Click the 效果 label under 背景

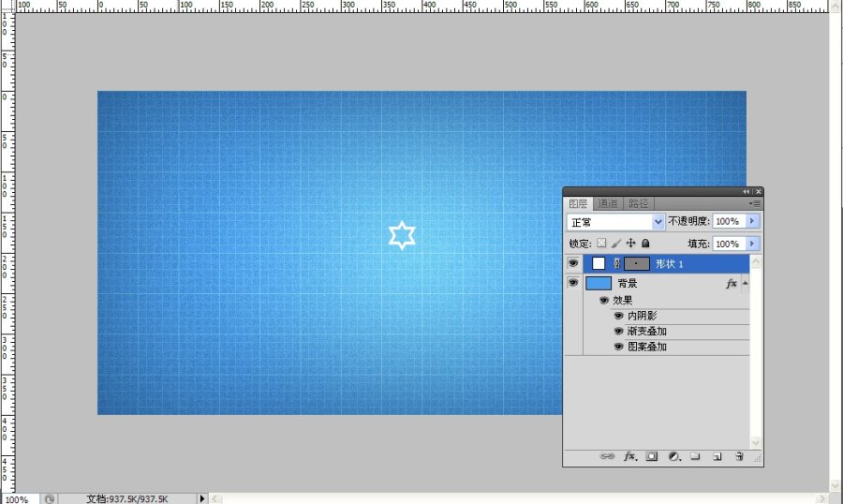click(x=623, y=300)
